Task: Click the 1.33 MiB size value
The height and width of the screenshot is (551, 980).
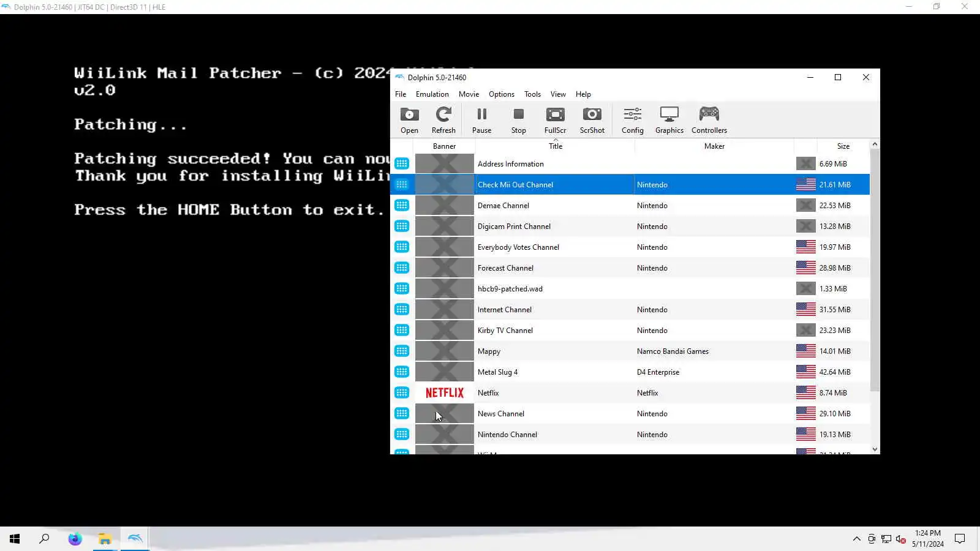Action: point(833,289)
